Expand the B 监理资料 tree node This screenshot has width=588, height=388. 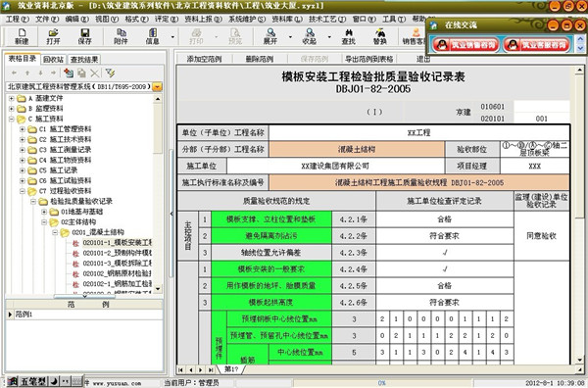(x=12, y=109)
